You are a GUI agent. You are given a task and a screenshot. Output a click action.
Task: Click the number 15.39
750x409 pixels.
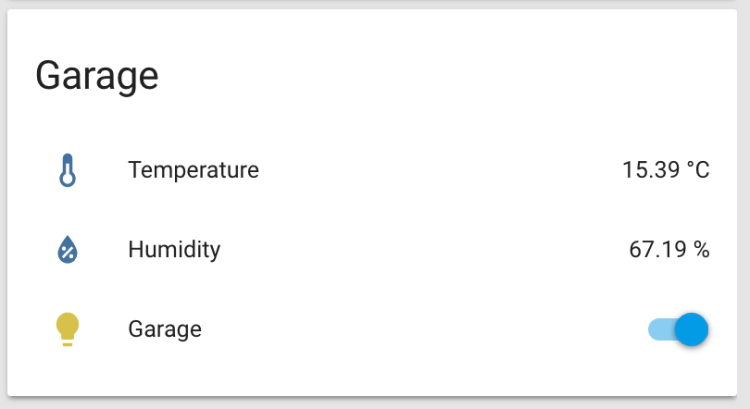pyautogui.click(x=649, y=171)
